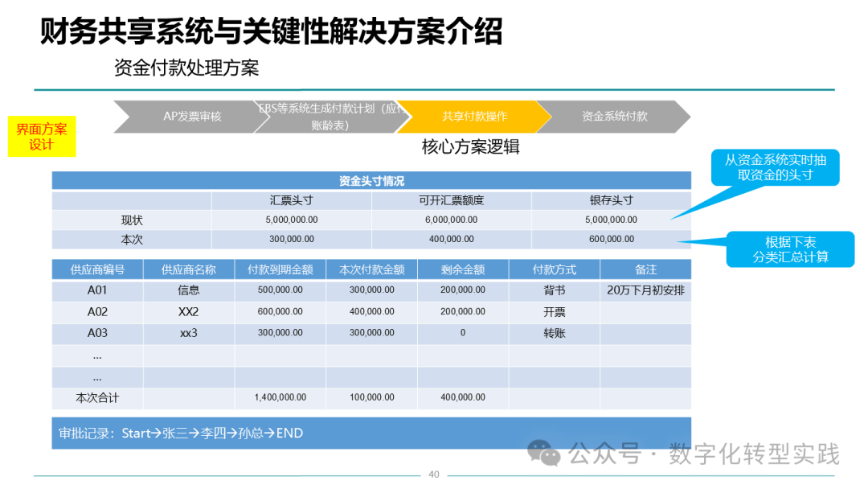Select the 本次付款金额 column header
868x489 pixels.
[x=371, y=269]
